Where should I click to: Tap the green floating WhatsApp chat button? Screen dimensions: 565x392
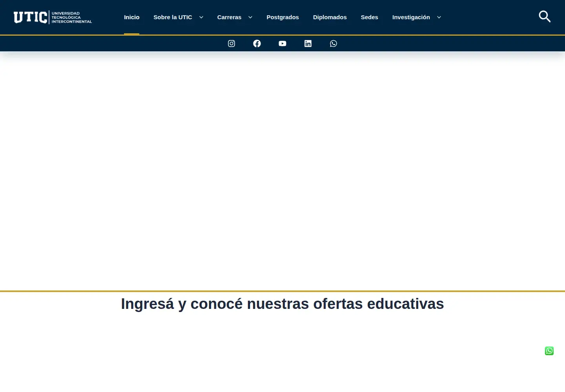(x=549, y=351)
